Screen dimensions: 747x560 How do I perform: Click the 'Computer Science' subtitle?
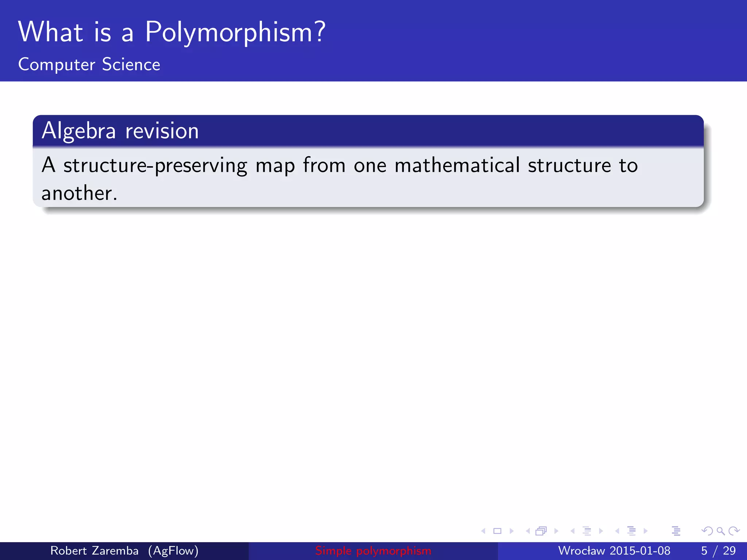click(x=89, y=65)
